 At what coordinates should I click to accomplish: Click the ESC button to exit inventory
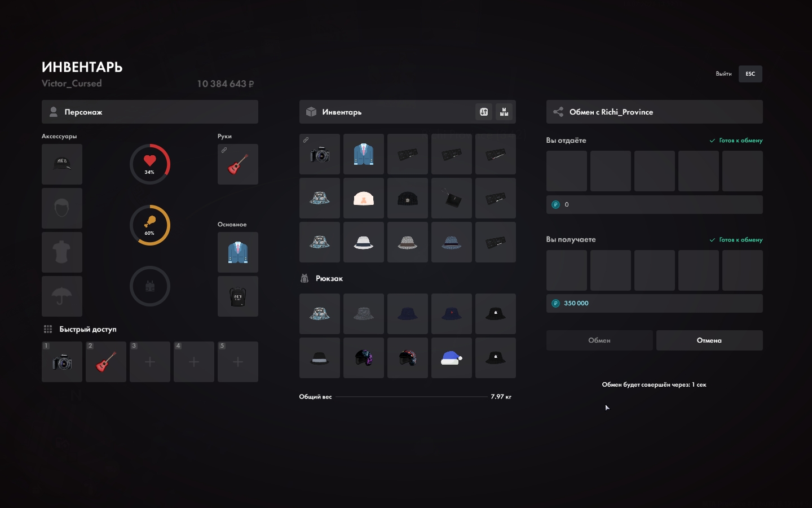750,74
